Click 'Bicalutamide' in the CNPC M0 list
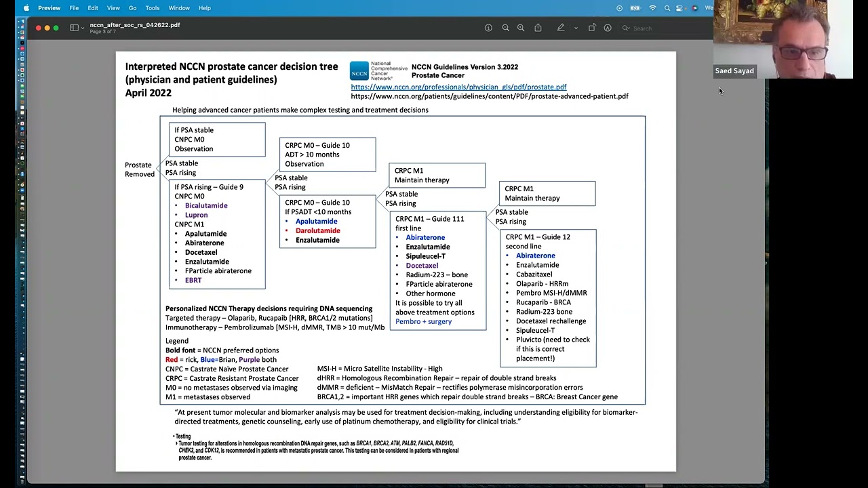868x488 pixels. point(206,205)
